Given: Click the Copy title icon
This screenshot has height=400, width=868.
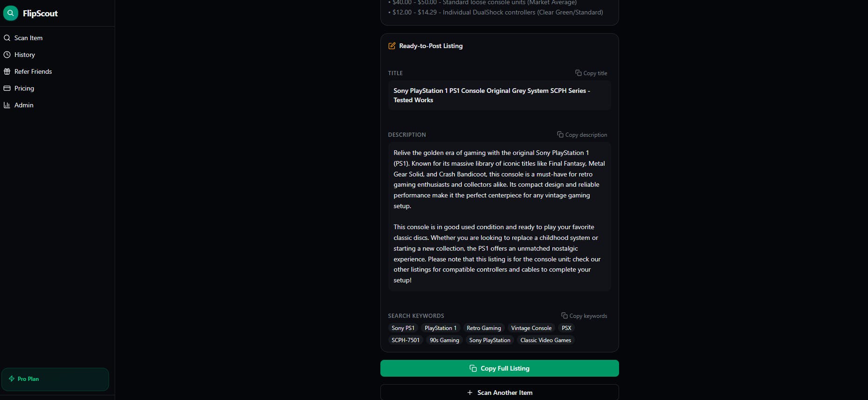Looking at the screenshot, I should [578, 73].
